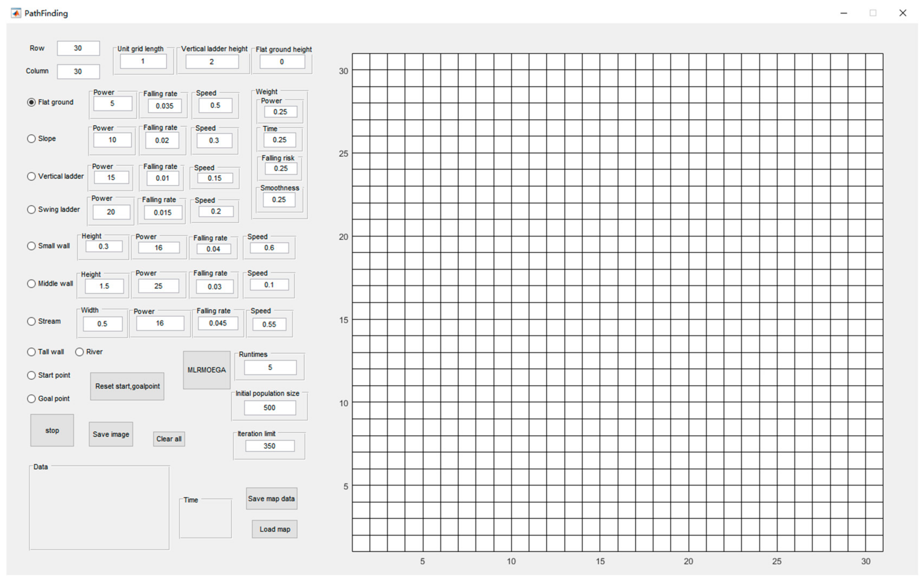Choose the Swing ladder radio button
924x581 pixels.
point(32,210)
